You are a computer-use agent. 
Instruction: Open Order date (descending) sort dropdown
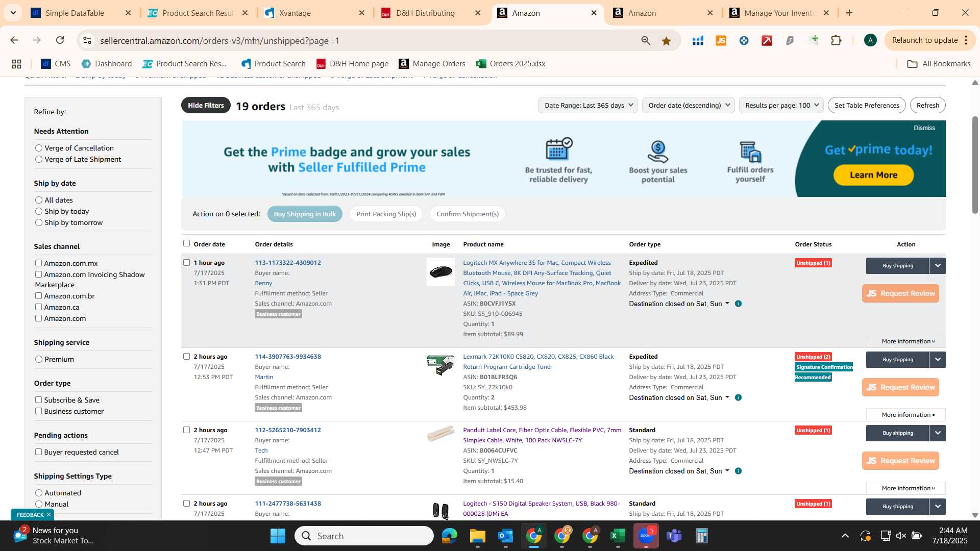(688, 105)
